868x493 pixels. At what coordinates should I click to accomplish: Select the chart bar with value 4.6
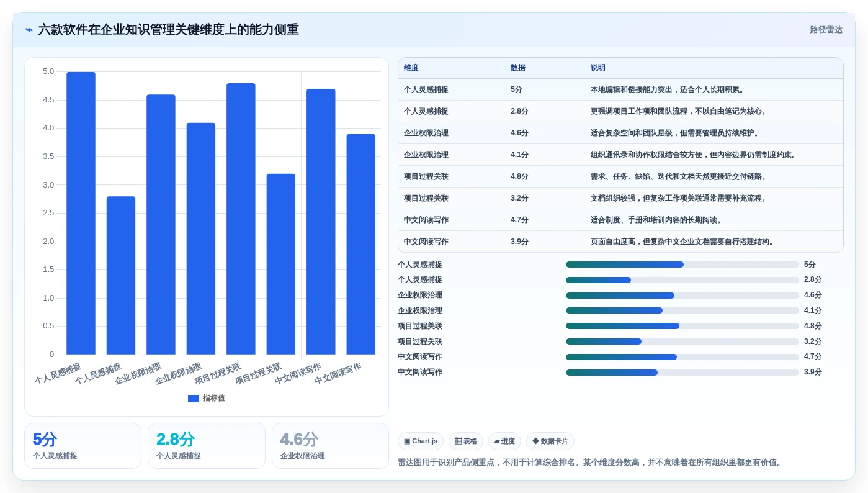[161, 224]
